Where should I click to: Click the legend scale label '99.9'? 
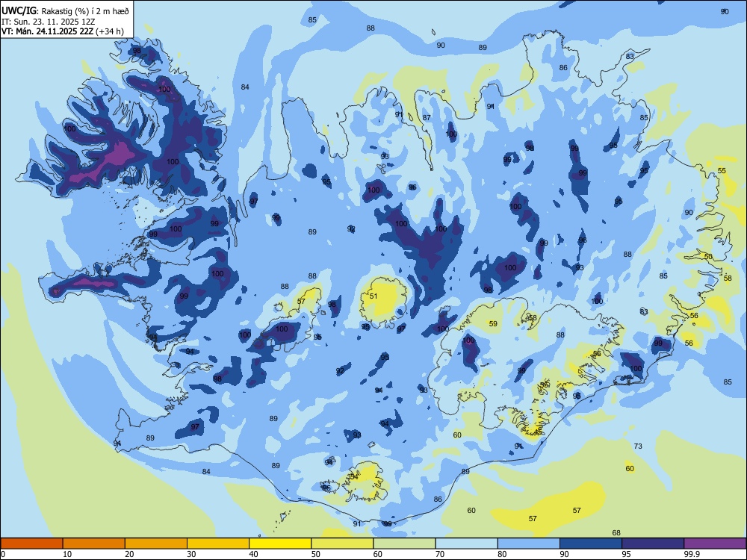(x=692, y=554)
